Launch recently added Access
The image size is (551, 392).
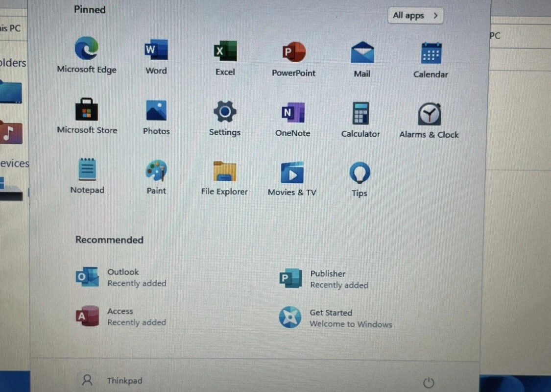click(121, 317)
